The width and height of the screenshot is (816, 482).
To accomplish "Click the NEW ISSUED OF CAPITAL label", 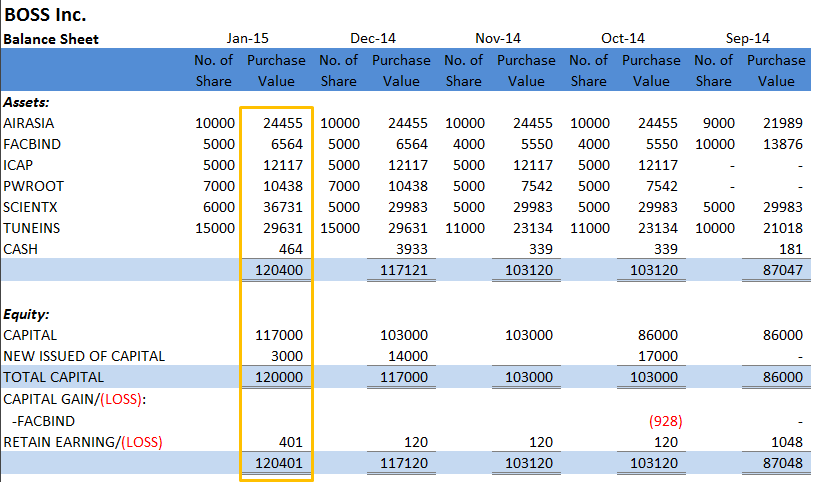I will [84, 356].
